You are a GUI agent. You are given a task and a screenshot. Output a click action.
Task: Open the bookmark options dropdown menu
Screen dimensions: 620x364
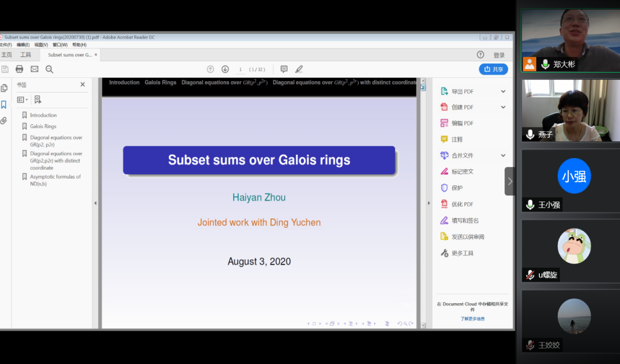point(23,100)
